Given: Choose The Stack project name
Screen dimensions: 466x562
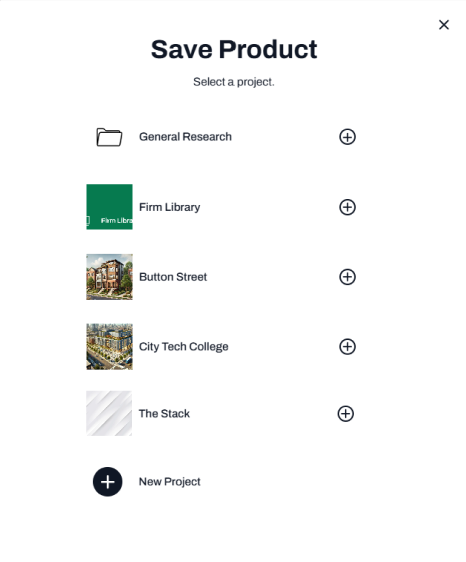Looking at the screenshot, I should coord(164,414).
